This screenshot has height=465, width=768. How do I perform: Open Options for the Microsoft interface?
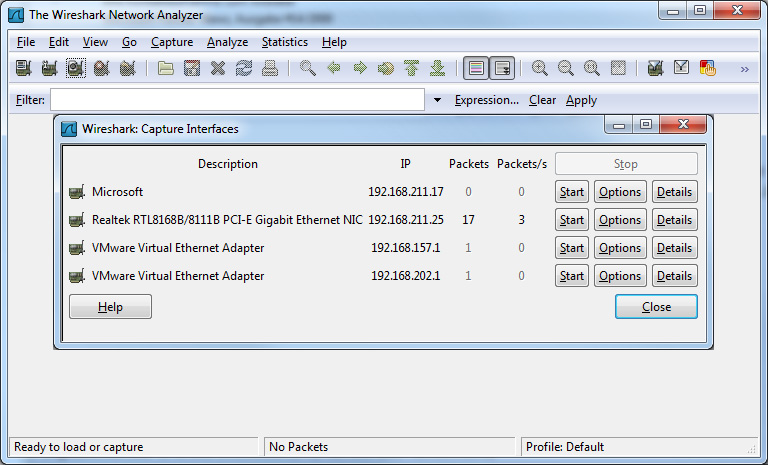coord(620,192)
